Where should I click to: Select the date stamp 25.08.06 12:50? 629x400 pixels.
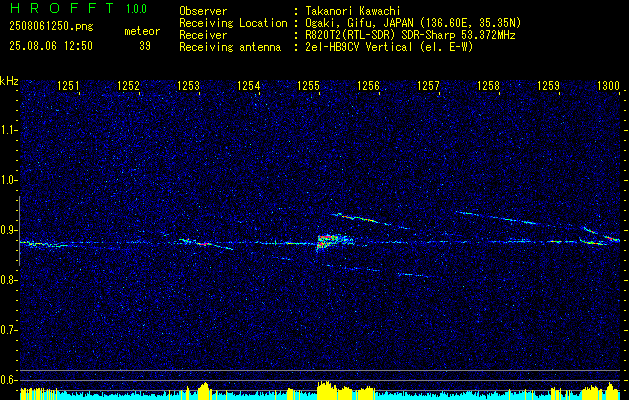[x=51, y=46]
